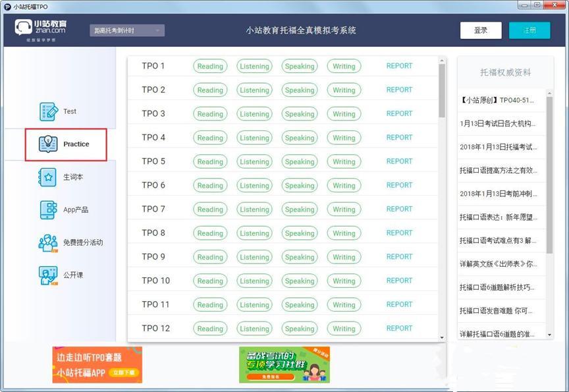This screenshot has height=392, width=569.
Task: Launch TPO 12 Reading
Action: pyautogui.click(x=210, y=329)
